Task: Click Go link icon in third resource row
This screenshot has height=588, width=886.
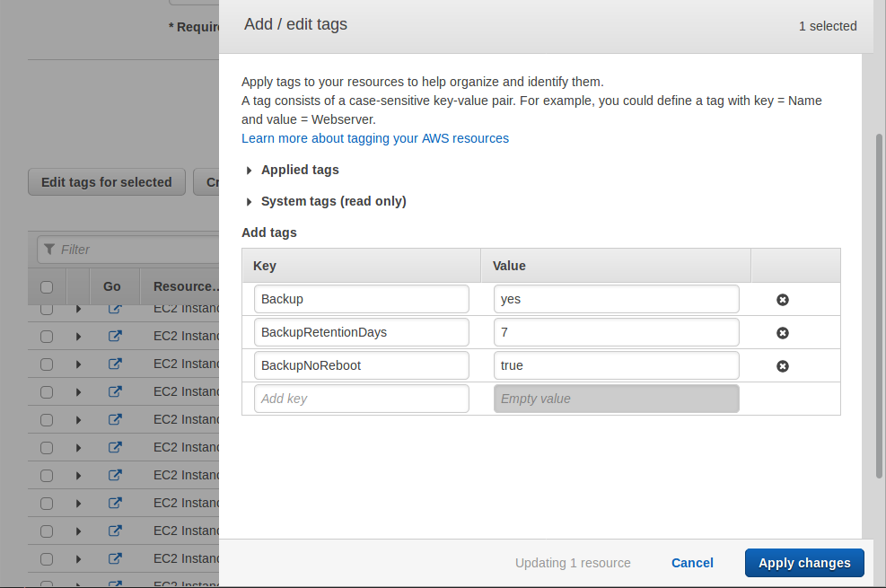Action: [x=115, y=364]
